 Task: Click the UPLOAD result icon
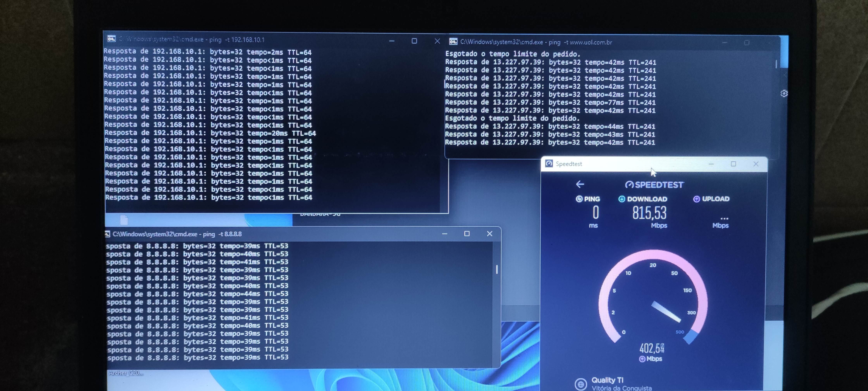(697, 199)
